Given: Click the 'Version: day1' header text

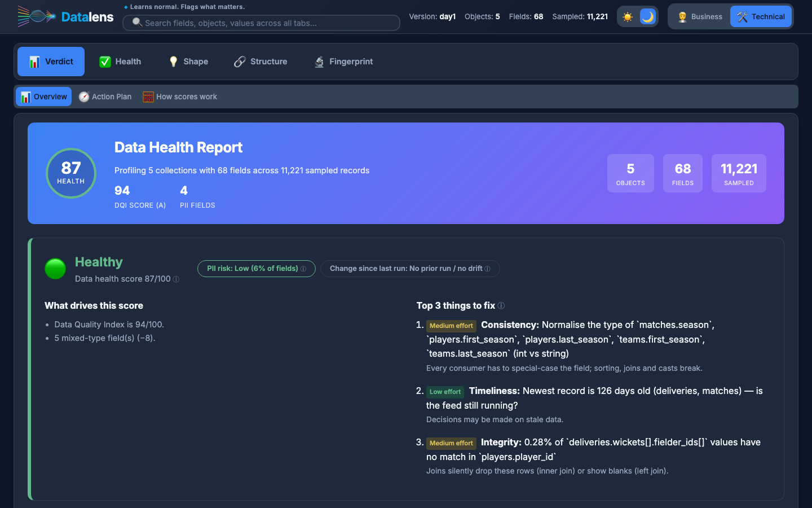Looking at the screenshot, I should 433,16.
